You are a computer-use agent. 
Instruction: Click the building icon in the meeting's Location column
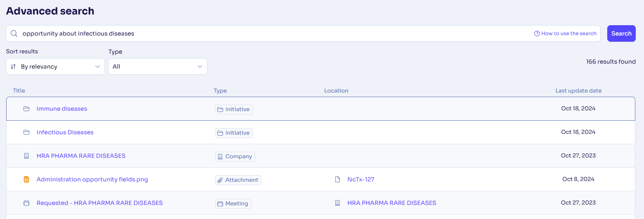[337, 203]
